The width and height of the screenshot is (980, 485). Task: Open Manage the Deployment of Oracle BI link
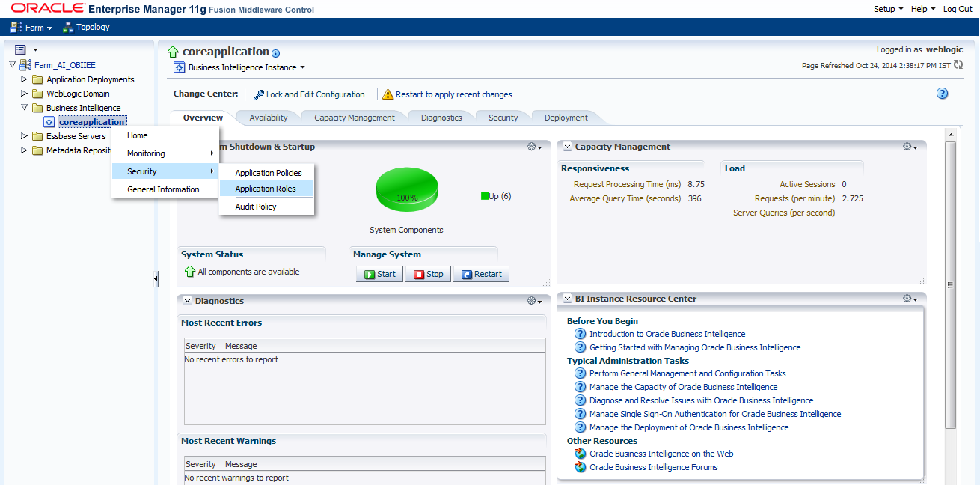click(x=689, y=427)
